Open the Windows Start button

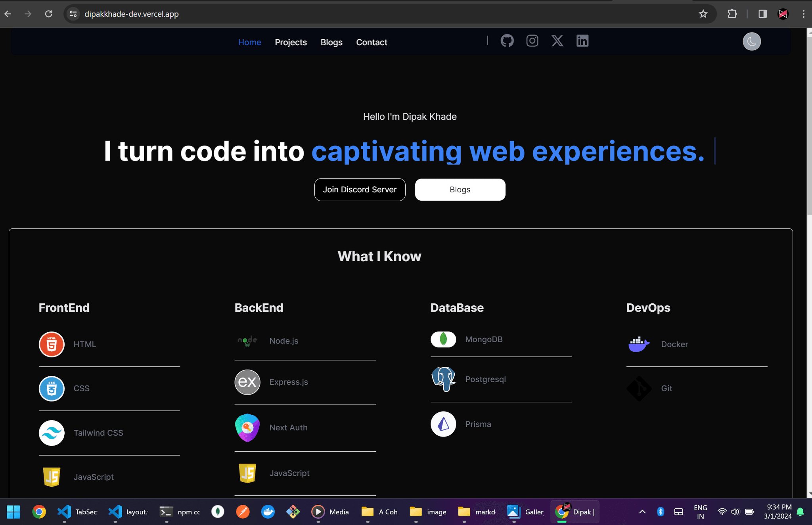tap(13, 512)
